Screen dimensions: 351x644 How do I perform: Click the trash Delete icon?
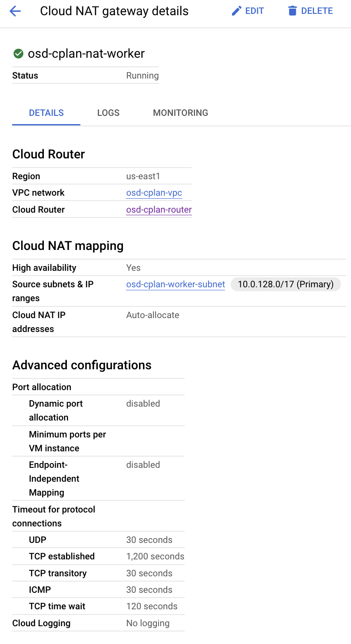[292, 11]
